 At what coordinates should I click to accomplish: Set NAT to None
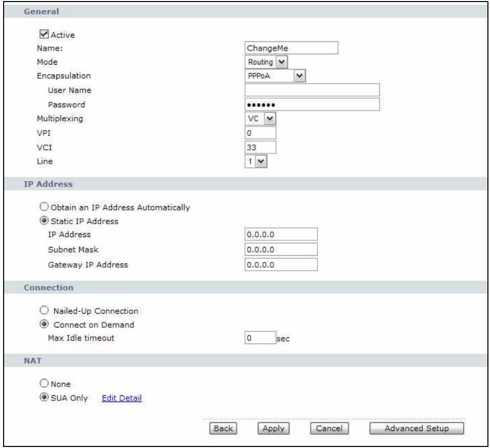point(44,383)
